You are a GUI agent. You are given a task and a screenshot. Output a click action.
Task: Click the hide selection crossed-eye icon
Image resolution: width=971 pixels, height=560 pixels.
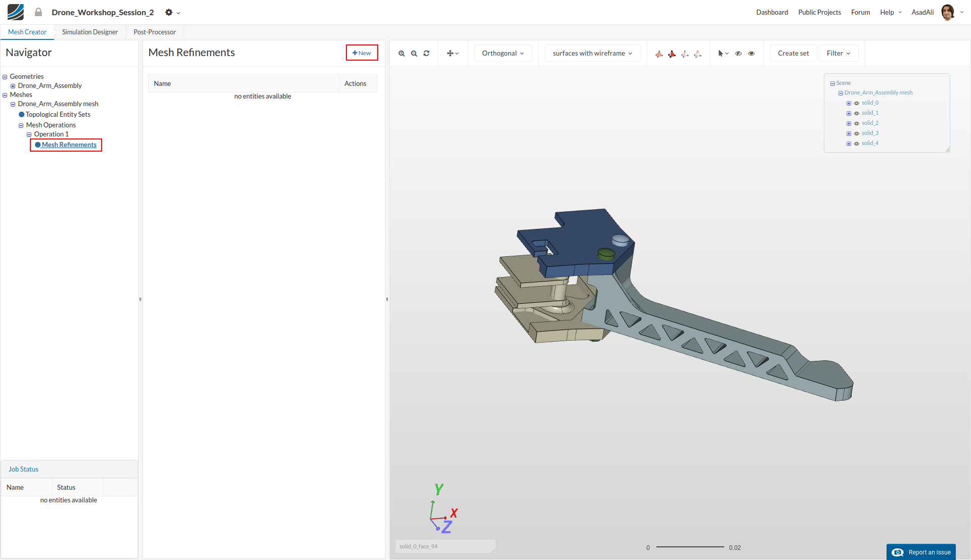(x=738, y=53)
